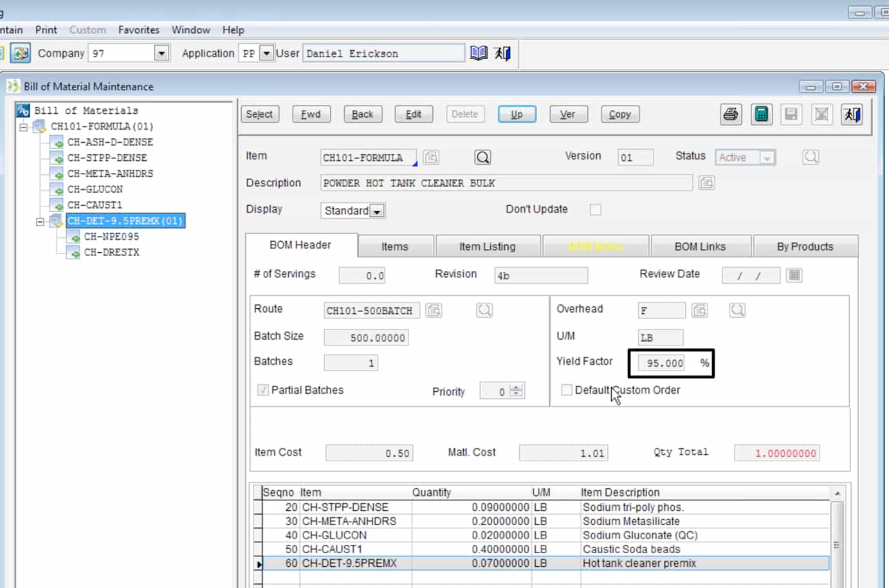
Task: Click the search magnifier beside Item field
Action: point(482,157)
